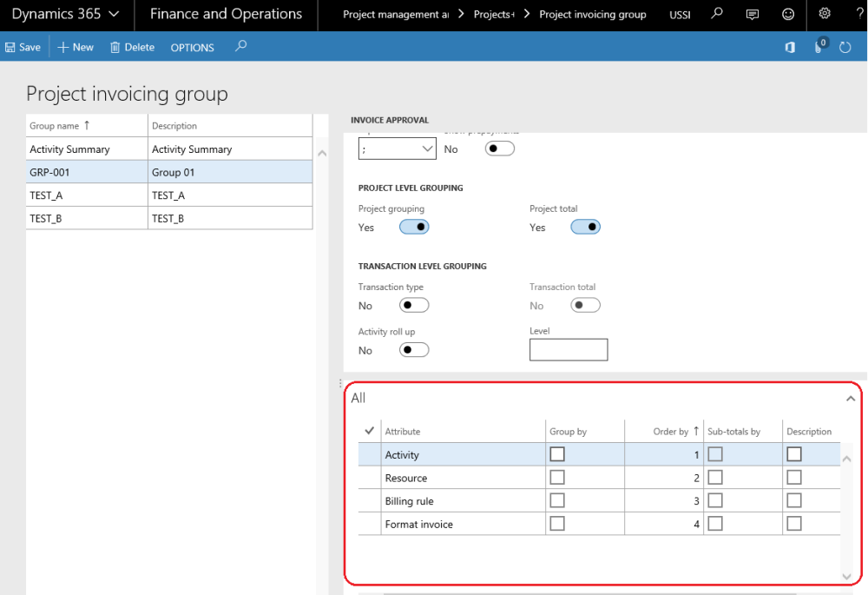Navigate via the Projects breadcrumb item
This screenshot has height=595, width=868.
click(x=491, y=15)
